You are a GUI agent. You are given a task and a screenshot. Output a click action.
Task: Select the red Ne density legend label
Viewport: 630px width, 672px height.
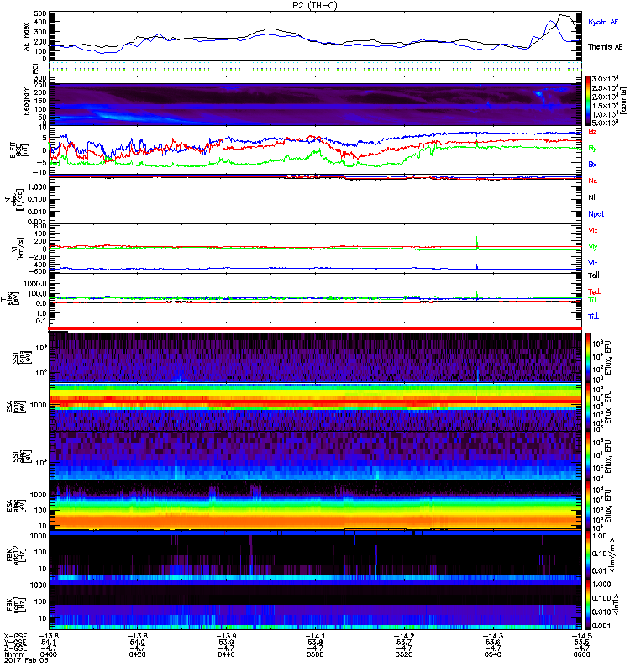(x=592, y=181)
